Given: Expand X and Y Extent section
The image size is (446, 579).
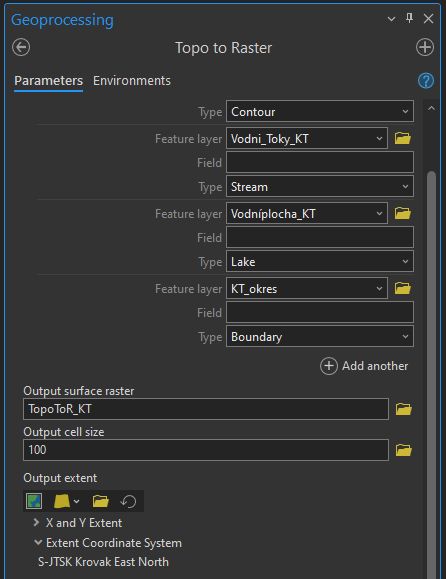Looking at the screenshot, I should click(36, 523).
